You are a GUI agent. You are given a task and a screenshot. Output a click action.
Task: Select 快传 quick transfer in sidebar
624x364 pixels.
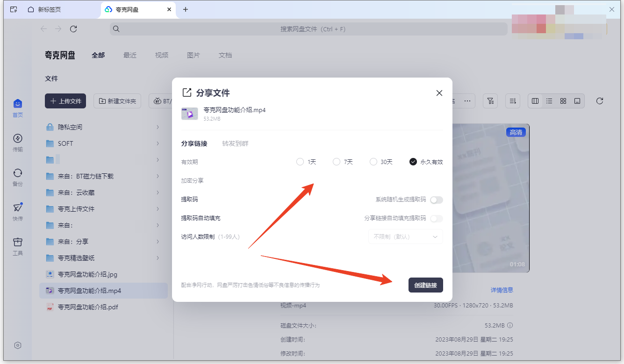click(x=18, y=211)
